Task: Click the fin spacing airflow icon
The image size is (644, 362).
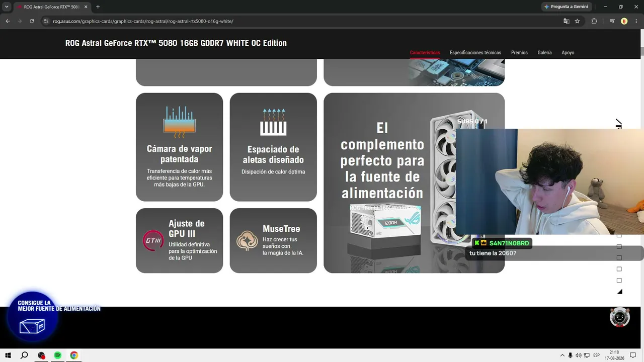Action: 273,122
